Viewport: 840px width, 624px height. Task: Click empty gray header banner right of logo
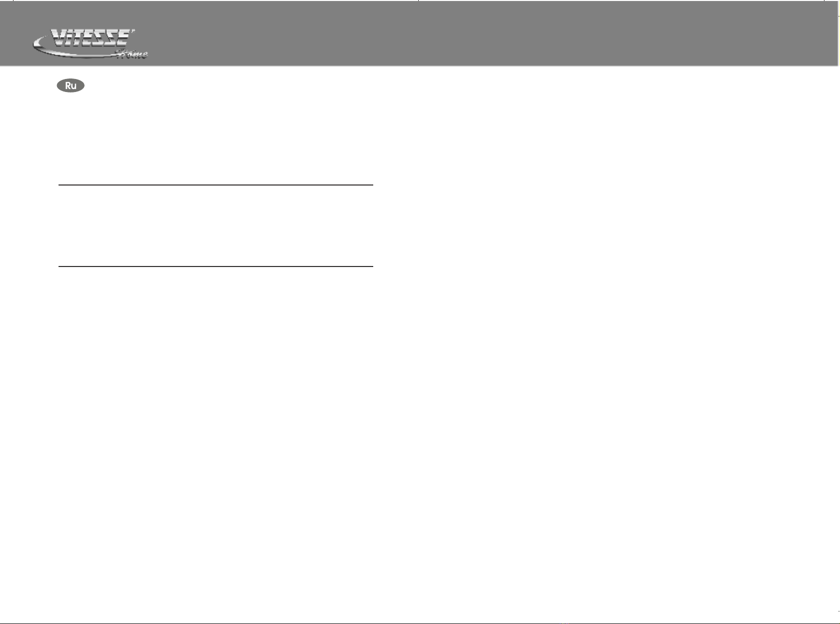click(x=490, y=33)
